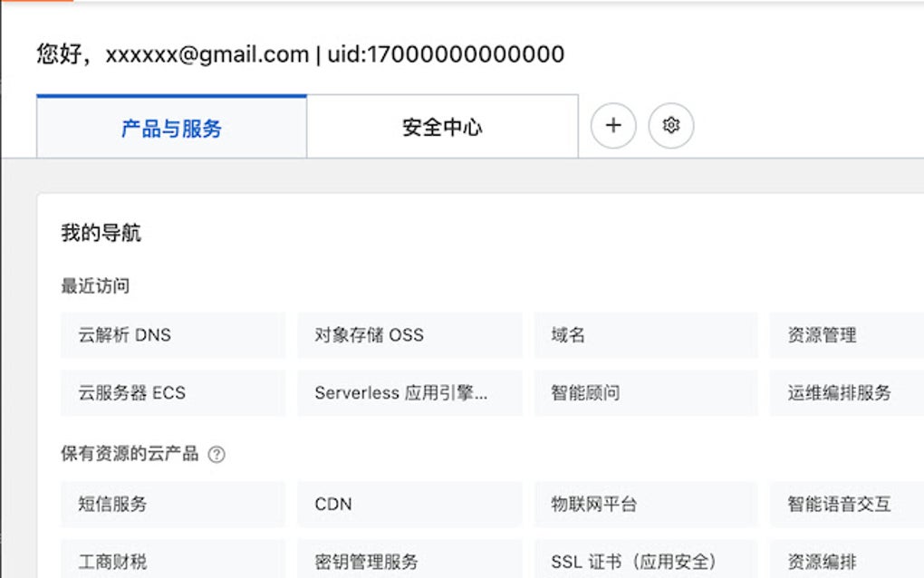Click the 我的导航 heading
The width and height of the screenshot is (924, 578).
pos(101,233)
